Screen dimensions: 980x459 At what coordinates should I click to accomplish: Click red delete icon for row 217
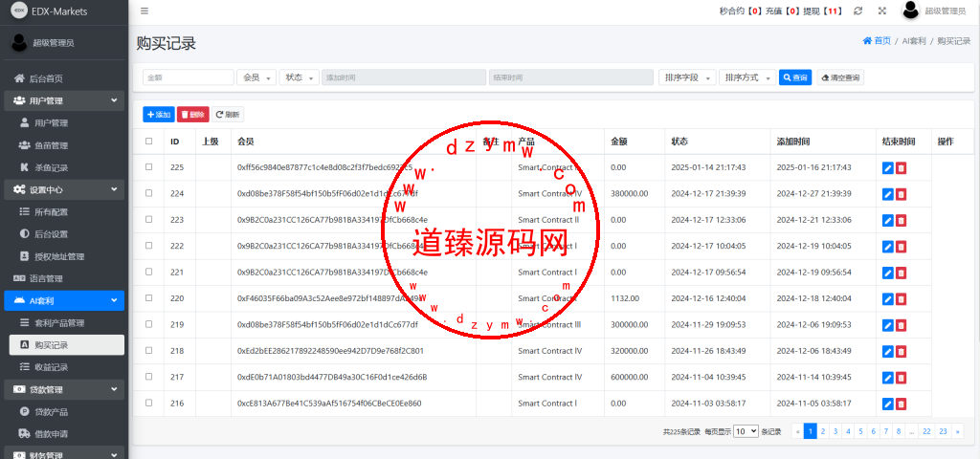(901, 379)
